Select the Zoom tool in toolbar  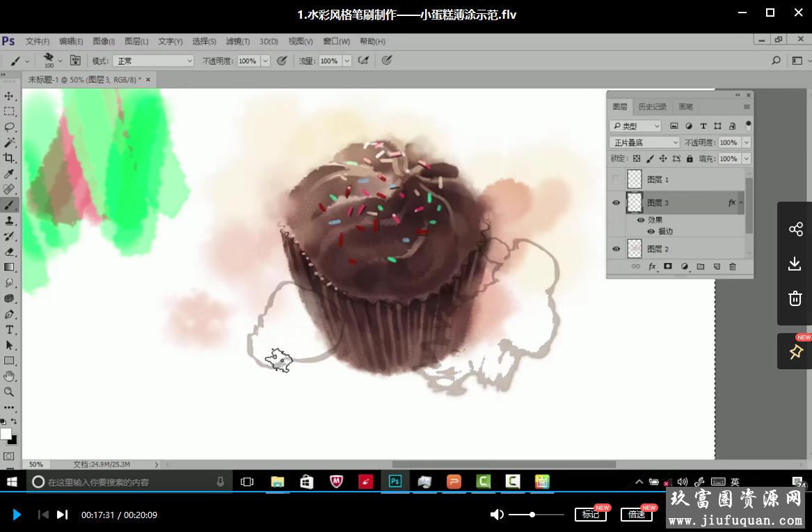(9, 392)
